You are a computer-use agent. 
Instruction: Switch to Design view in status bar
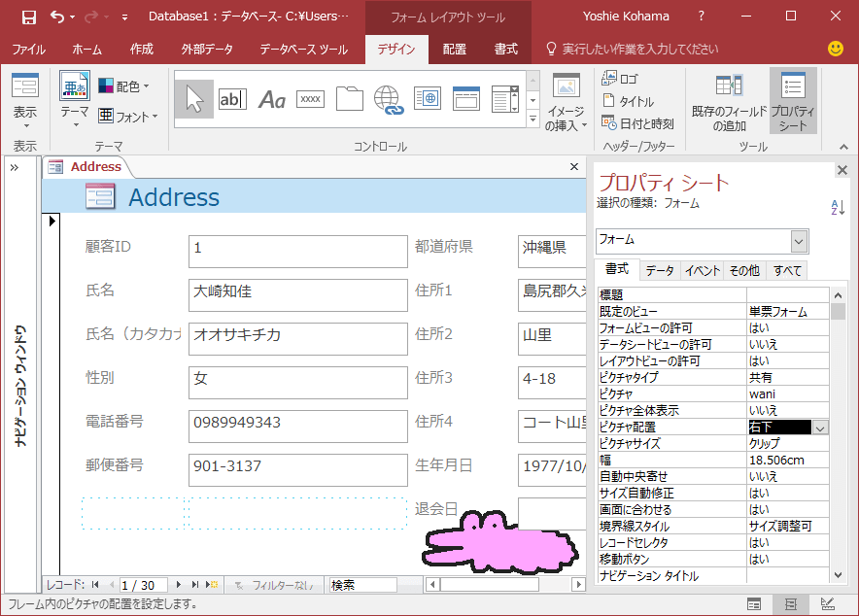[828, 604]
